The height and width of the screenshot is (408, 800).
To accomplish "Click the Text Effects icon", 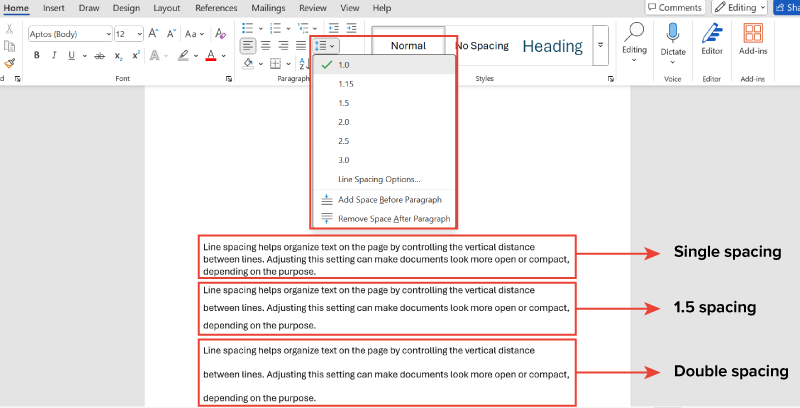I will click(x=155, y=55).
